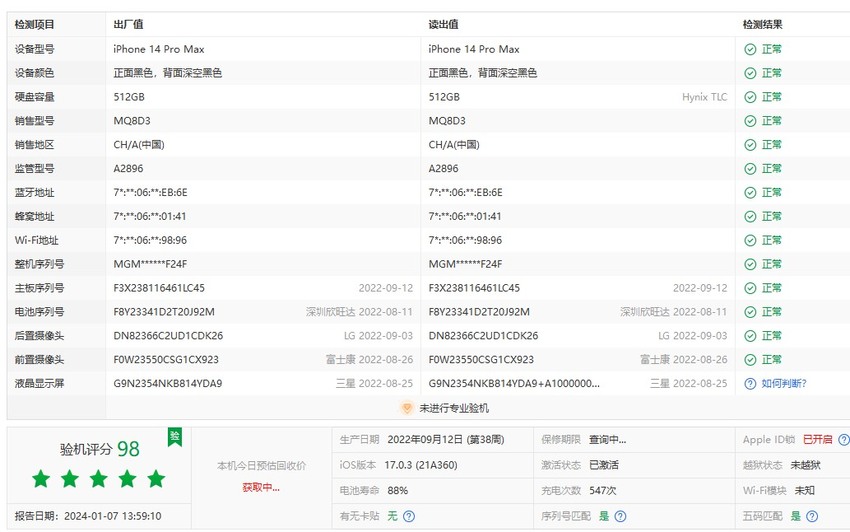
Task: Click factory front camera serial F0W23550CSG1CX923
Action: coord(166,360)
